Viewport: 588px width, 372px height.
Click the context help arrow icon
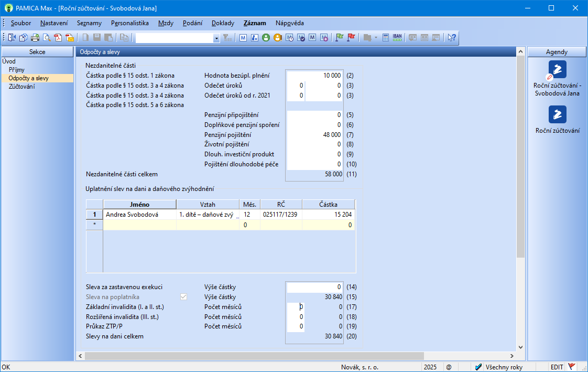(x=451, y=37)
